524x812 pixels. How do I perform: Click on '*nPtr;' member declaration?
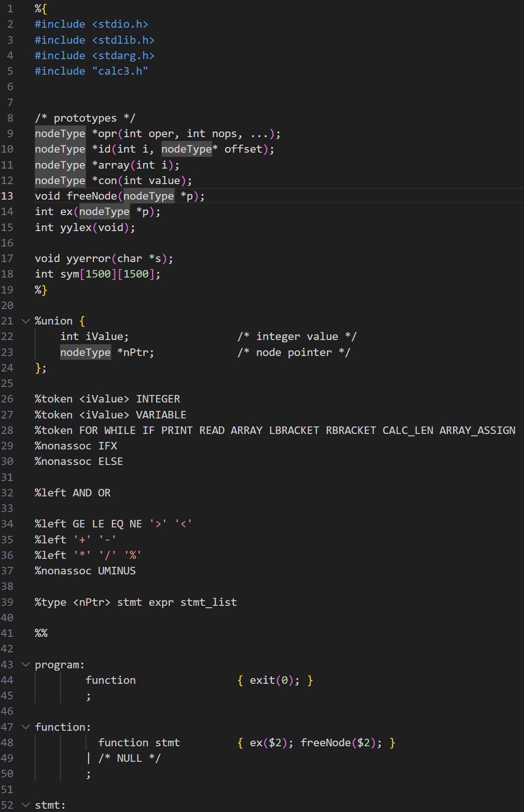pyautogui.click(x=136, y=352)
